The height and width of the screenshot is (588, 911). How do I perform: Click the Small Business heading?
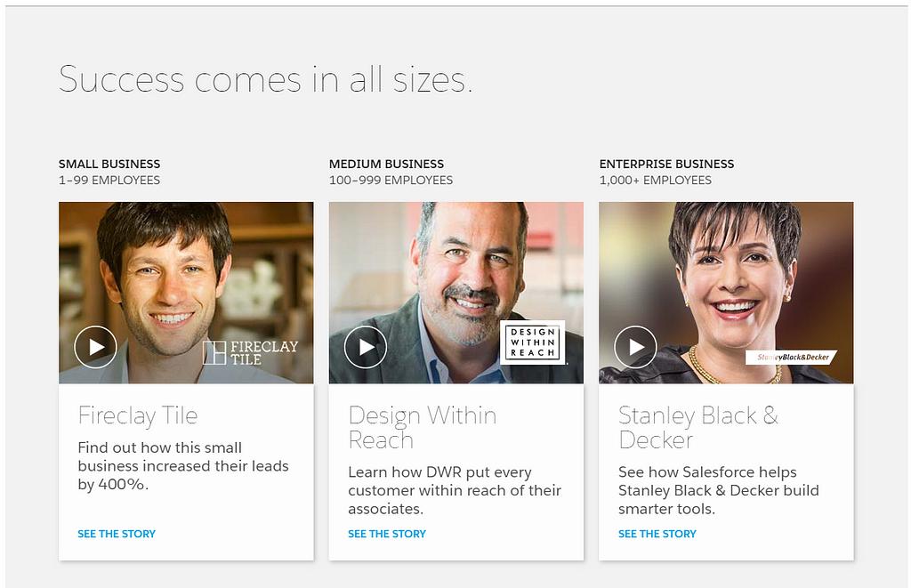pyautogui.click(x=109, y=164)
